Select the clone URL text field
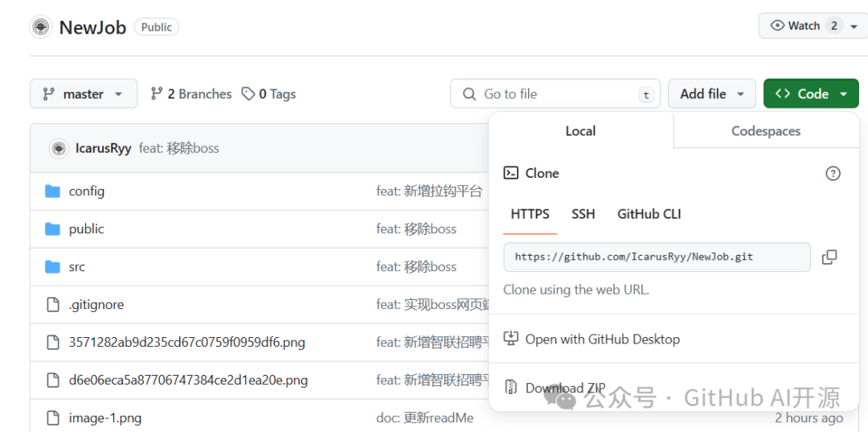This screenshot has height=432, width=868. (x=657, y=257)
